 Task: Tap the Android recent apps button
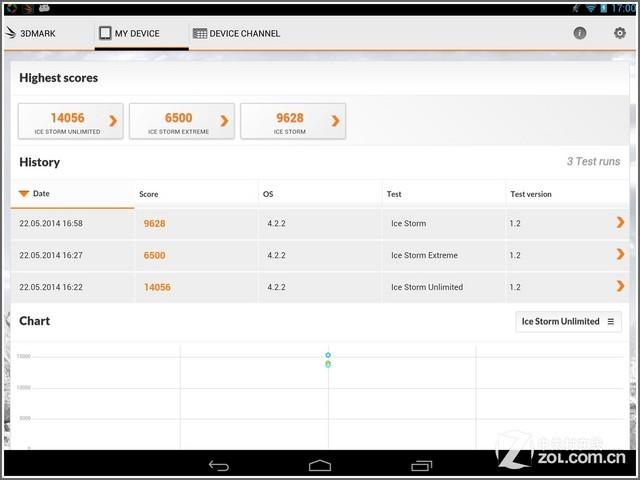click(x=421, y=465)
